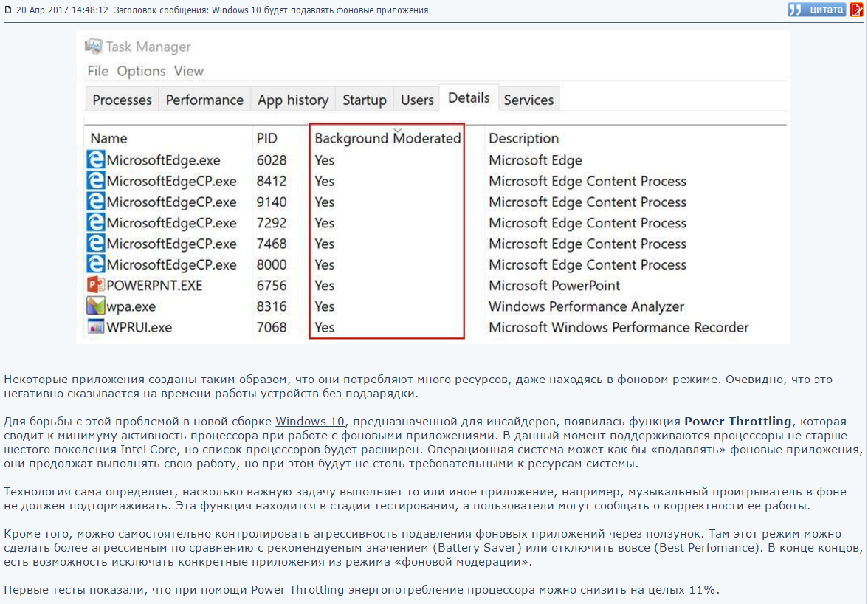Select MicrosoftEdgeCP.exe in the PID 7468 row
This screenshot has height=604, width=868.
coord(171,244)
